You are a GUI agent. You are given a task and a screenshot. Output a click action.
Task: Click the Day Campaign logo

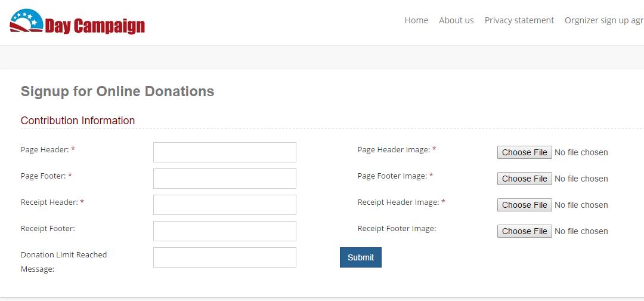tap(77, 21)
